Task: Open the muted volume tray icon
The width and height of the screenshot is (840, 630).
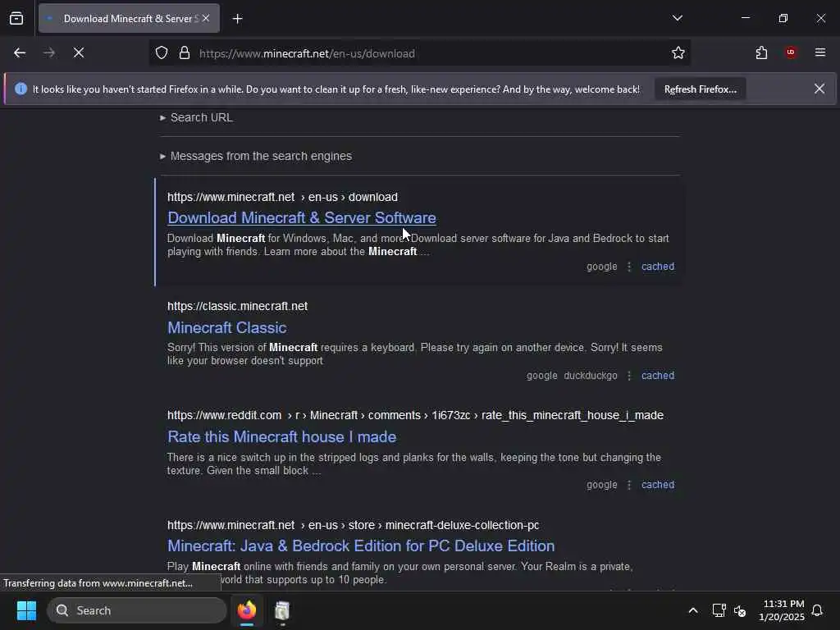Action: (741, 610)
